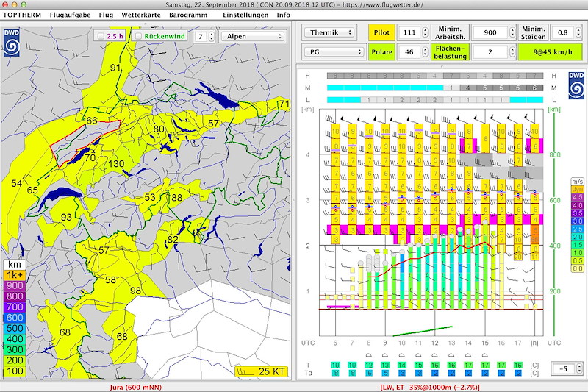Click the cumulus cloud symbol below 12 UTC
Image resolution: width=588 pixels, height=392 pixels.
pyautogui.click(x=434, y=355)
